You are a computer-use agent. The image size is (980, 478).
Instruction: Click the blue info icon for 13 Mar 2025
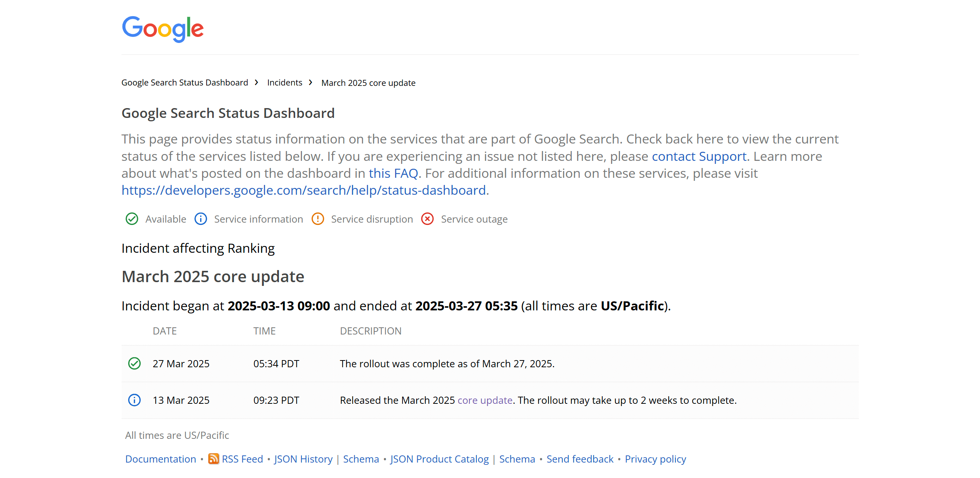pyautogui.click(x=134, y=400)
